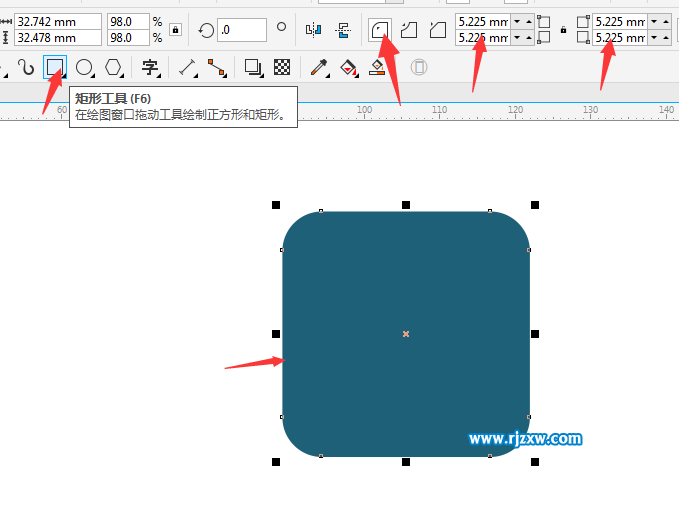The image size is (679, 519).
Task: Increase the bottom-left corner radius with its up arrow
Action: click(529, 38)
